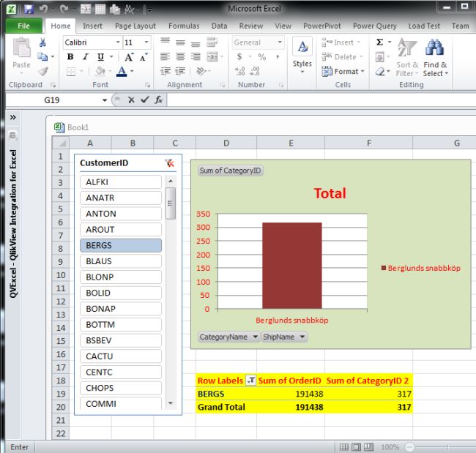The image size is (476, 453).
Task: Align text left in Alignment group
Action: coord(165,56)
